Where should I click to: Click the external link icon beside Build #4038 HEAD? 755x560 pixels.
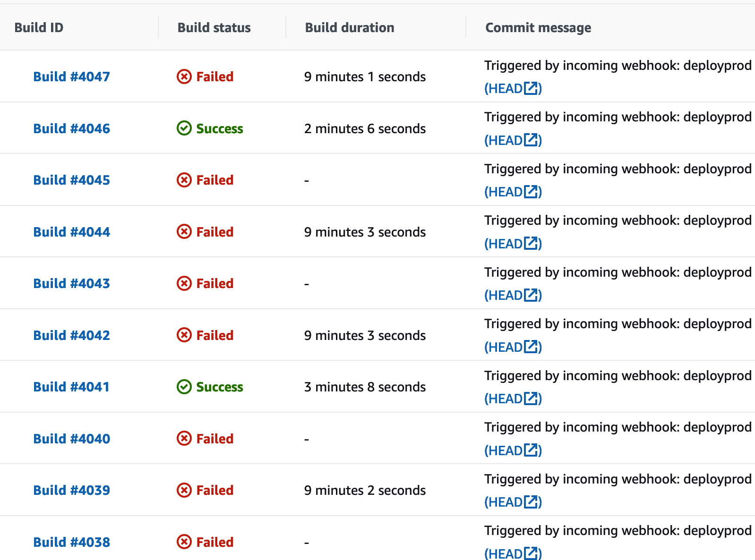[530, 553]
